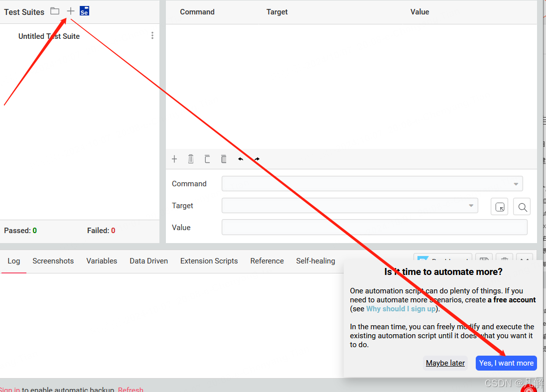Select Untitled Test Suite in the list
546x392 pixels.
tap(49, 36)
